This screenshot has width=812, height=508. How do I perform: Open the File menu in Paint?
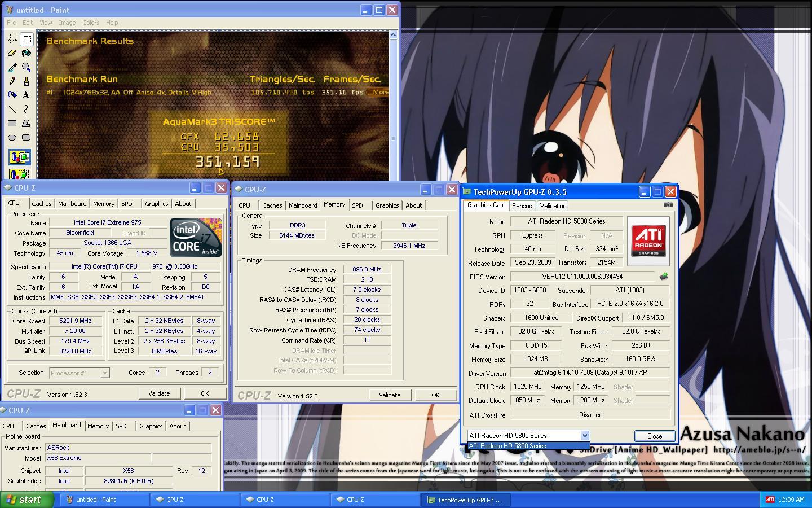[x=11, y=23]
